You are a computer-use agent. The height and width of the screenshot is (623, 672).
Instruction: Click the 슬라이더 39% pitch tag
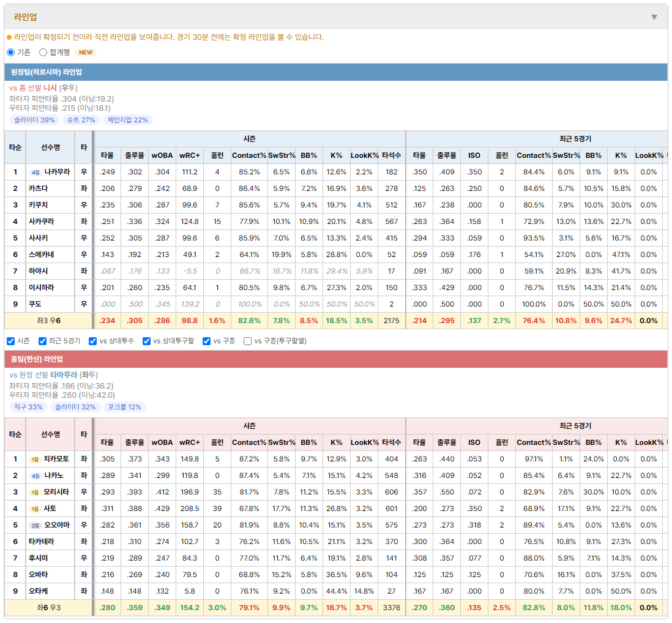[34, 120]
